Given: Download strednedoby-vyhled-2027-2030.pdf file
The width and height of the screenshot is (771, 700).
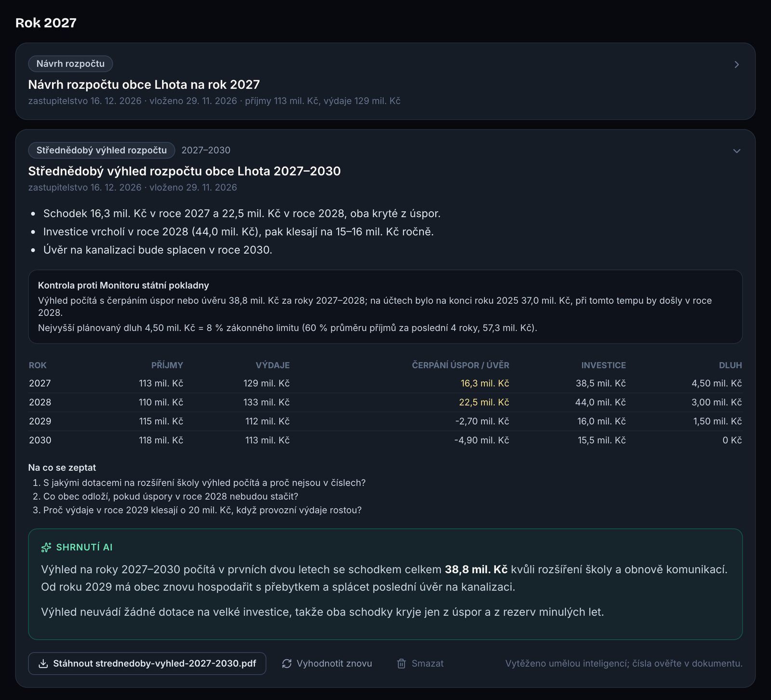Looking at the screenshot, I should click(147, 663).
